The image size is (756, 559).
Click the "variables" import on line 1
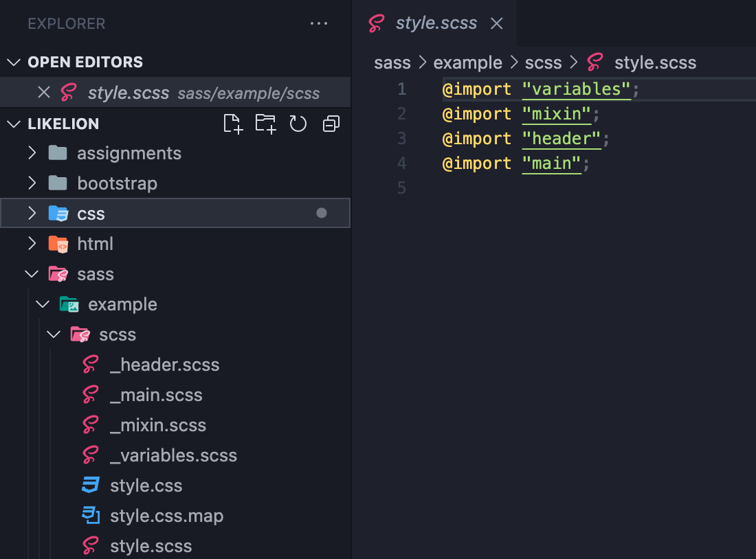[576, 89]
